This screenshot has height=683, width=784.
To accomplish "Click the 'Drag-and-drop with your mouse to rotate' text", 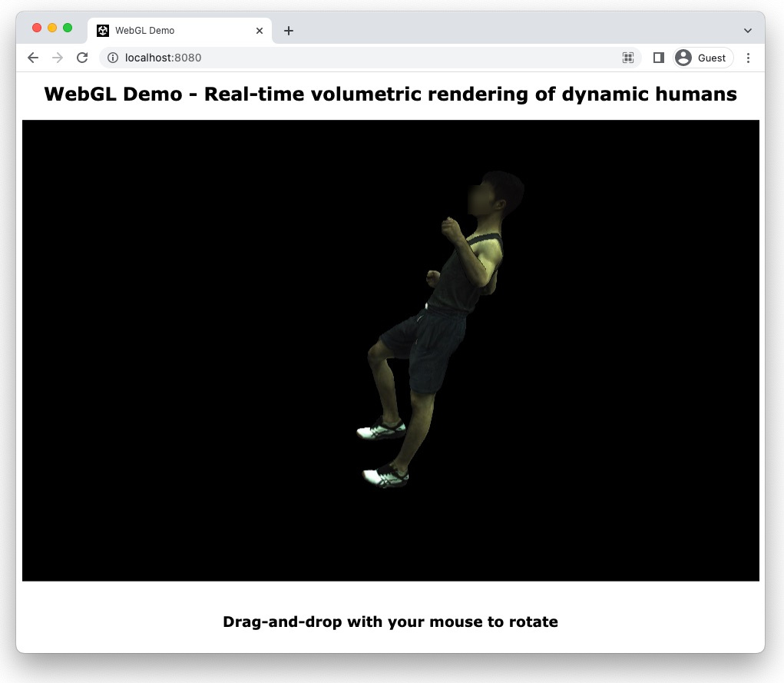I will click(x=391, y=622).
